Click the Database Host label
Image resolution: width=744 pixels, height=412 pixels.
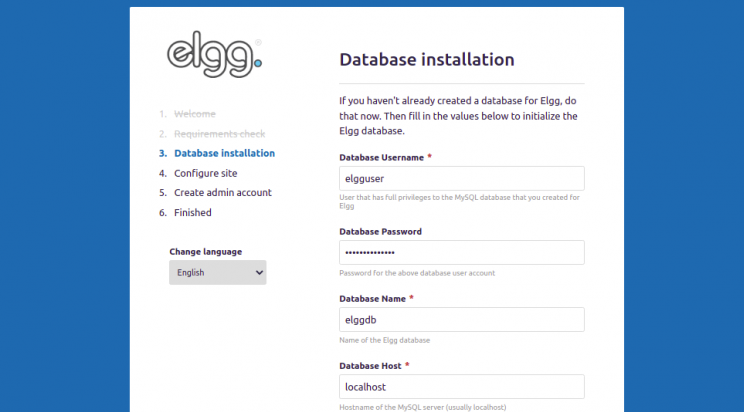click(x=370, y=365)
